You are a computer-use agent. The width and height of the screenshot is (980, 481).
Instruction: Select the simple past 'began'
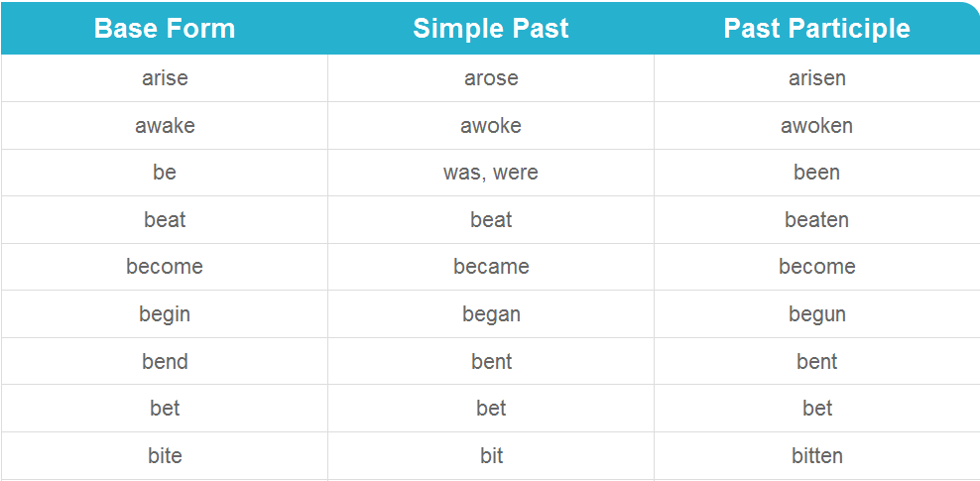pos(491,314)
